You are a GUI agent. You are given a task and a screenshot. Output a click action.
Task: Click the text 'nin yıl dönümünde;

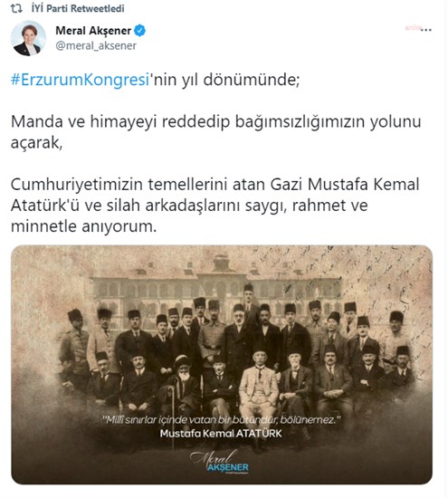[x=224, y=80]
